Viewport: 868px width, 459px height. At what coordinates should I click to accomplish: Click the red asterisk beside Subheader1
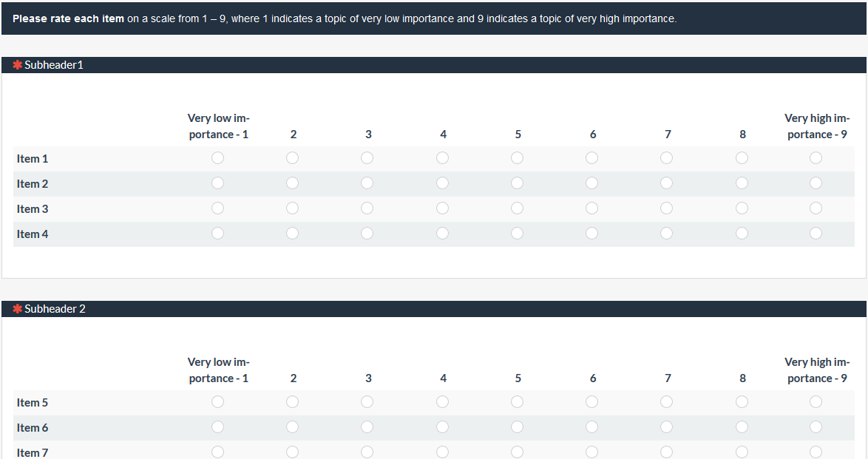tap(17, 65)
